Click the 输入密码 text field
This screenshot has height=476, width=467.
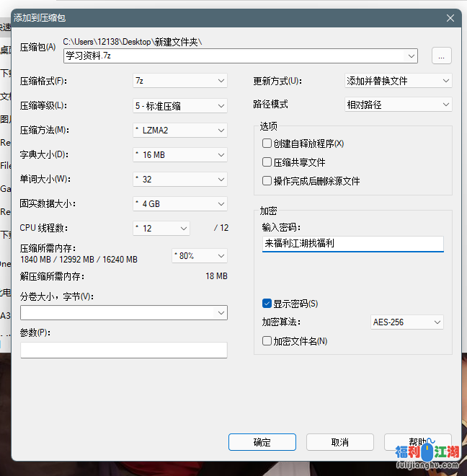[x=352, y=244]
